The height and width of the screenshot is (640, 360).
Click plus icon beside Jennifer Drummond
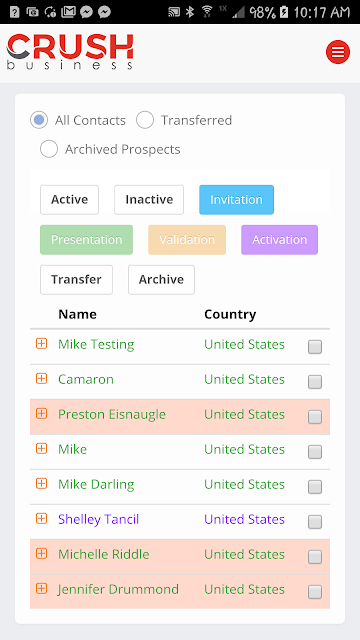[41, 589]
